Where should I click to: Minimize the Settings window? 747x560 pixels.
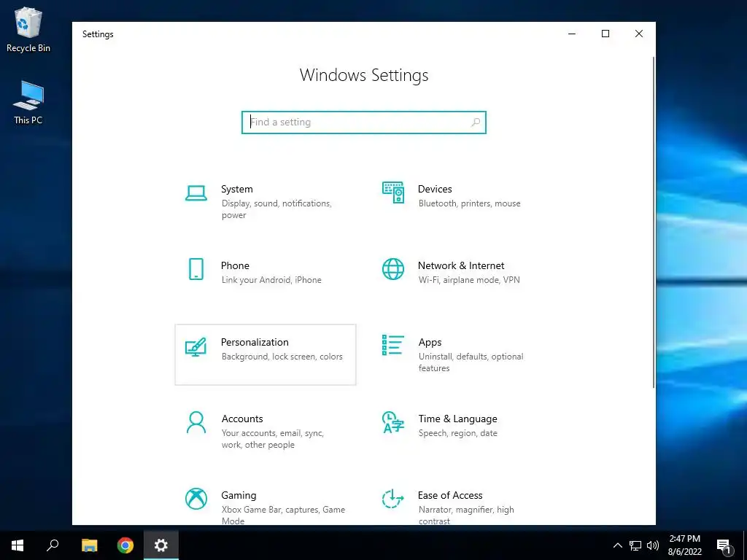tap(572, 34)
